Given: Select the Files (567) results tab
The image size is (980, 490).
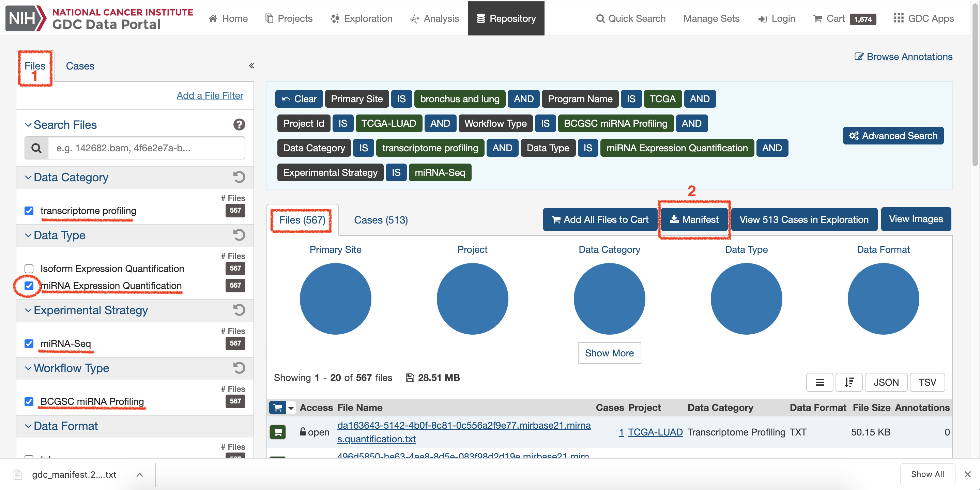Looking at the screenshot, I should tap(302, 219).
